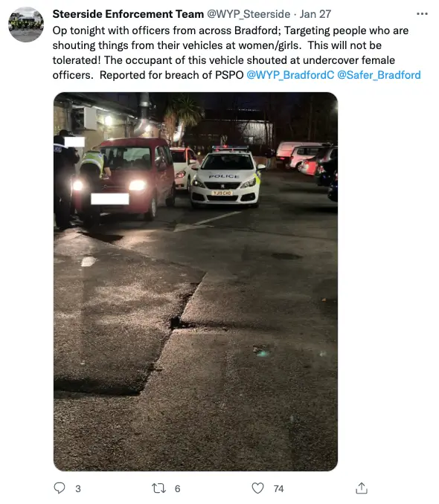Viewport: 439px width, 504px height.
Task: Click the blurred number plate on red vehicle
Action: (110, 199)
